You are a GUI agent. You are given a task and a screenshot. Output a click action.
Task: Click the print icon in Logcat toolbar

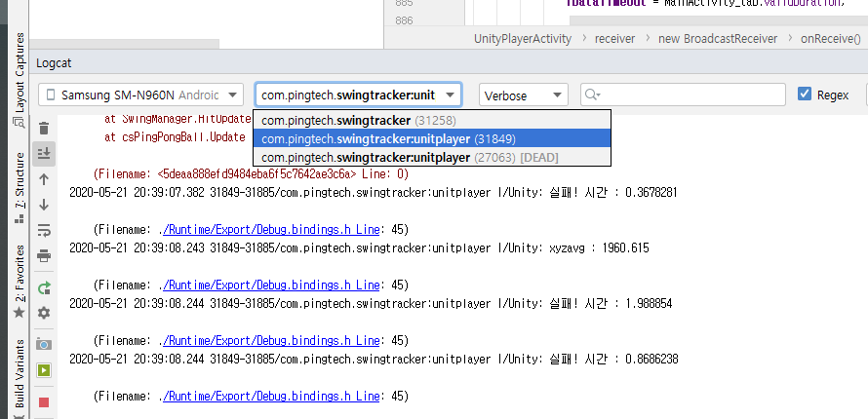44,255
